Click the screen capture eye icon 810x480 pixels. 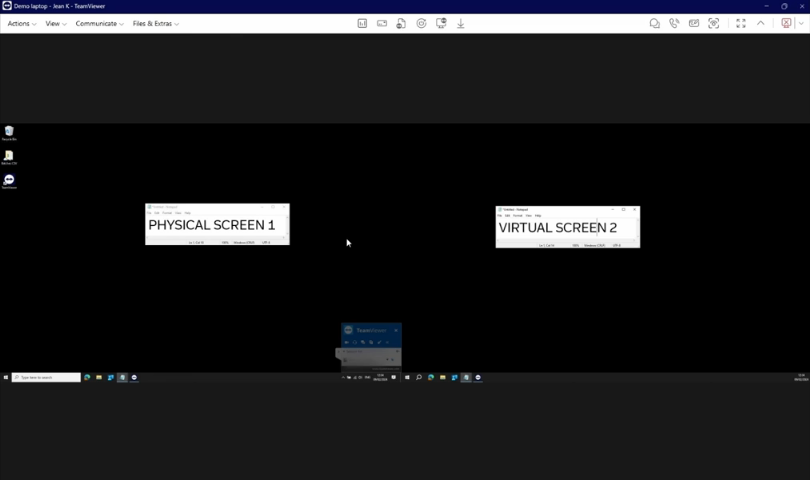(713, 23)
